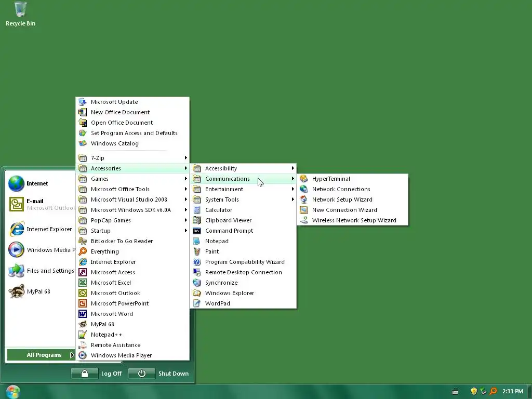Click the Paint icon in Accessories
The image size is (532, 399).
point(197,251)
